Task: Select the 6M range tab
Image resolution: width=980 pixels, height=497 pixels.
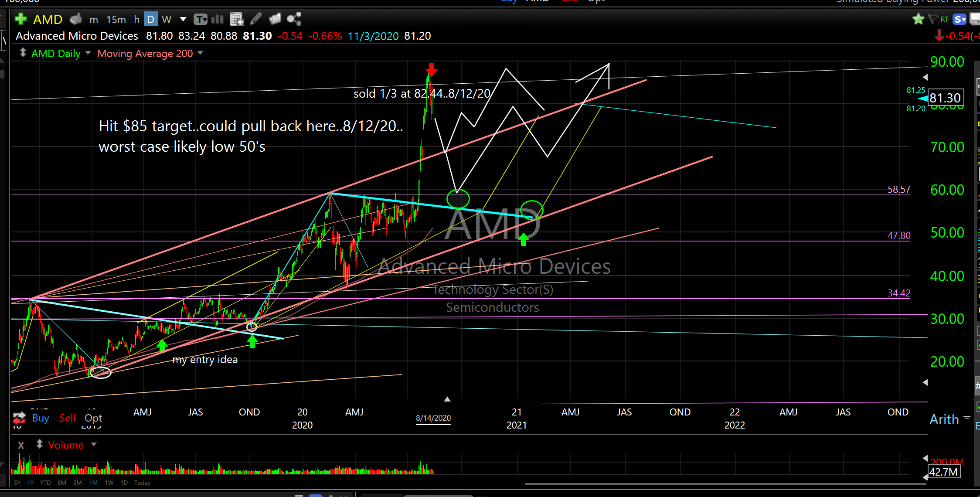Action: [62, 483]
